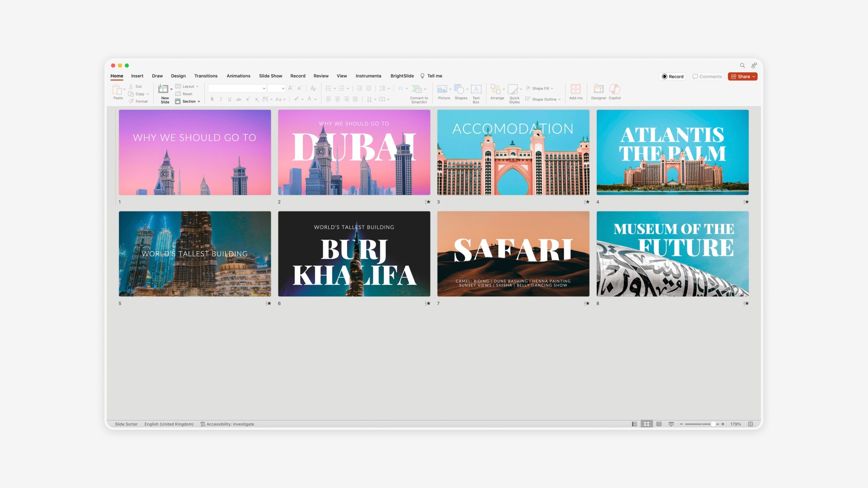Viewport: 868px width, 488px height.
Task: Switch to the Slide Show tab
Action: click(270, 76)
